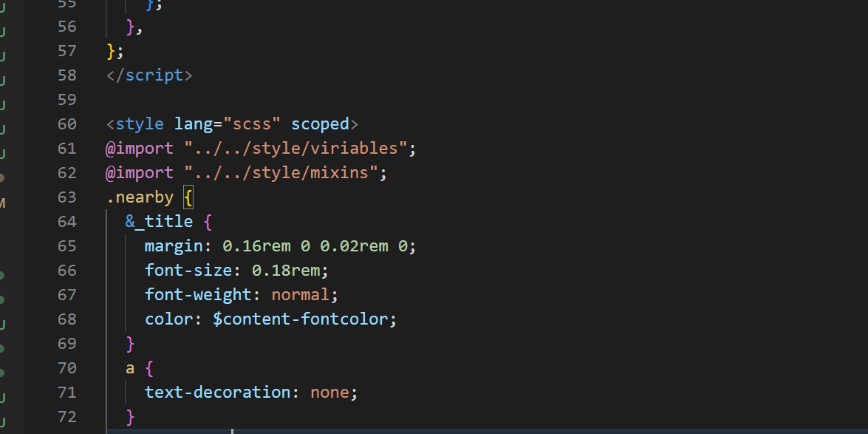
Task: Click the viriables import path string
Action: pos(296,148)
